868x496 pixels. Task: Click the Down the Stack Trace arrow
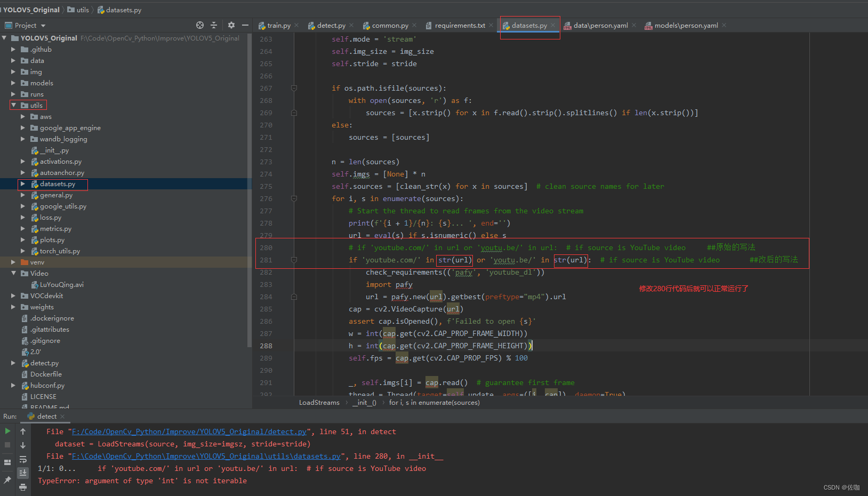(23, 445)
